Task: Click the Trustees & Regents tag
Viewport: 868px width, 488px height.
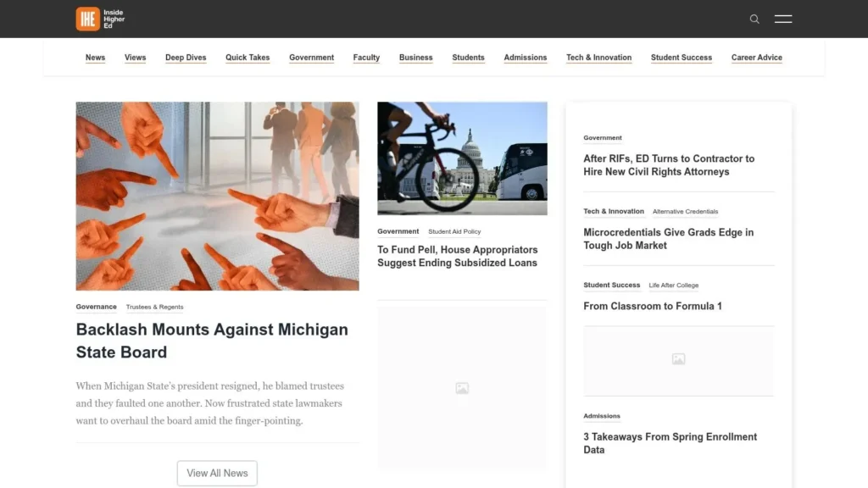Action: tap(154, 307)
